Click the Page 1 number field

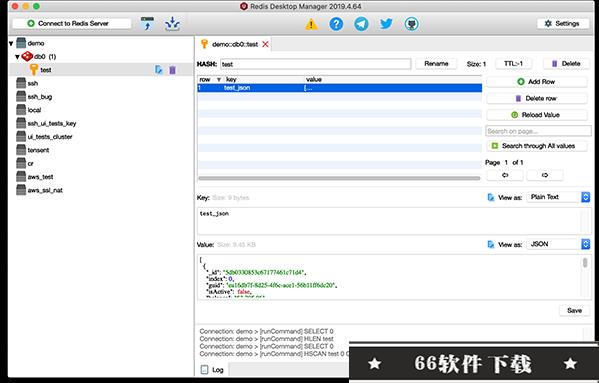pos(506,162)
